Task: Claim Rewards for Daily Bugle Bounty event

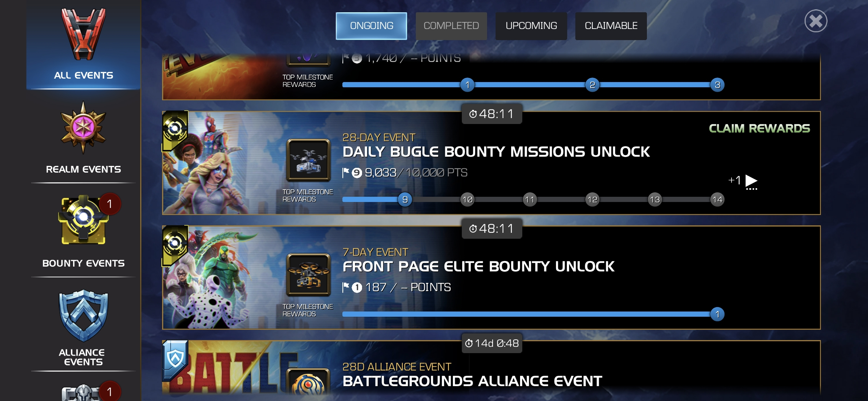Action: coord(759,128)
